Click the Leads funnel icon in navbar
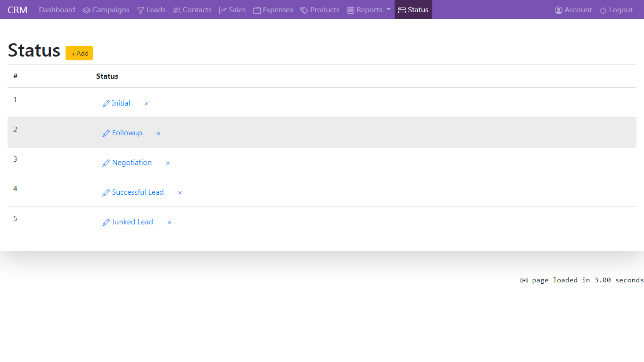This screenshot has width=644, height=362. (140, 10)
